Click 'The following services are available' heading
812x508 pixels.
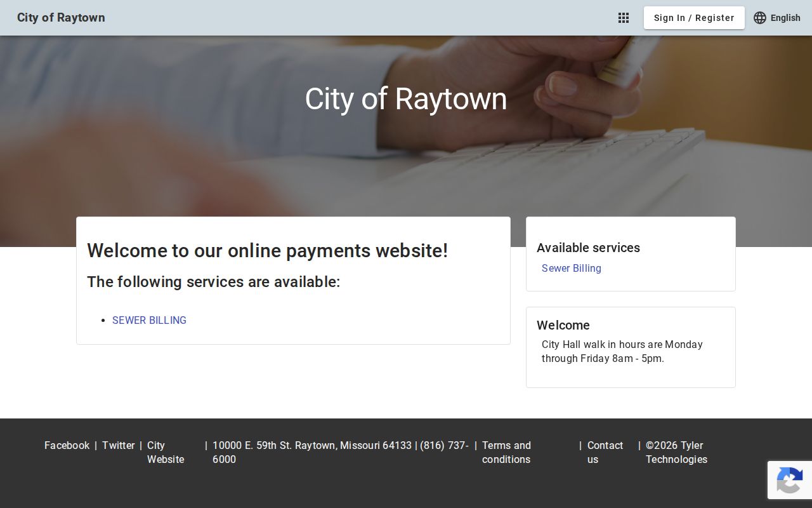[x=214, y=281]
